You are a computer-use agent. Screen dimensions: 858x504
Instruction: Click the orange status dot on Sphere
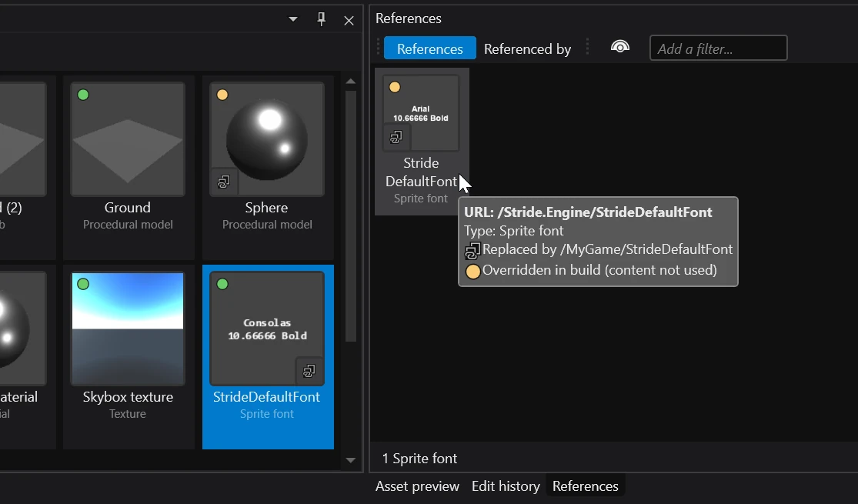pyautogui.click(x=222, y=95)
